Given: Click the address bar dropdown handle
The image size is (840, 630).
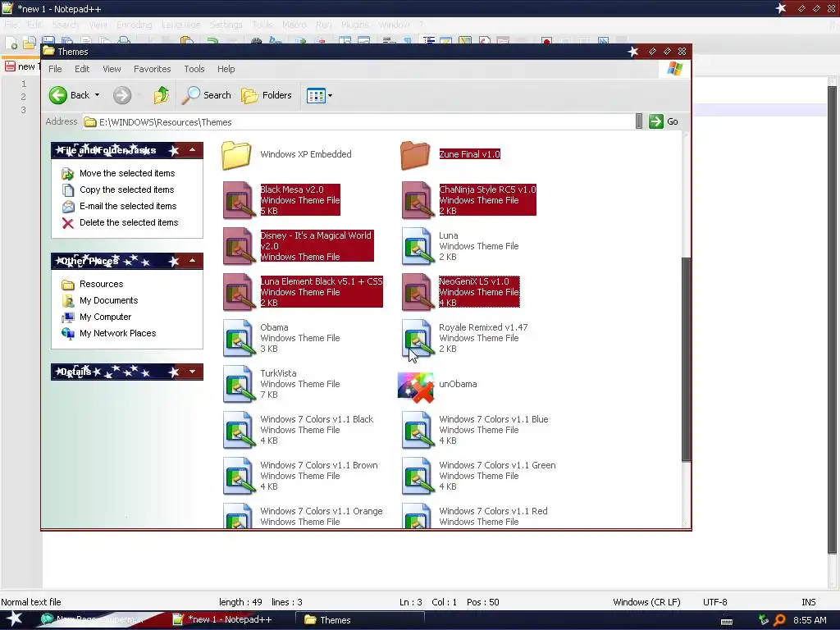Looking at the screenshot, I should [638, 121].
